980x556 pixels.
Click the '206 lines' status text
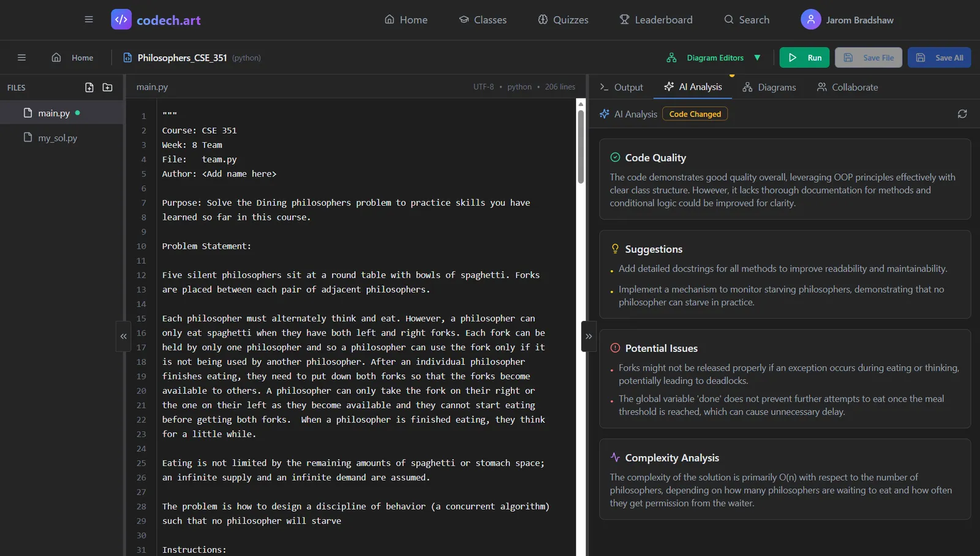click(x=560, y=87)
